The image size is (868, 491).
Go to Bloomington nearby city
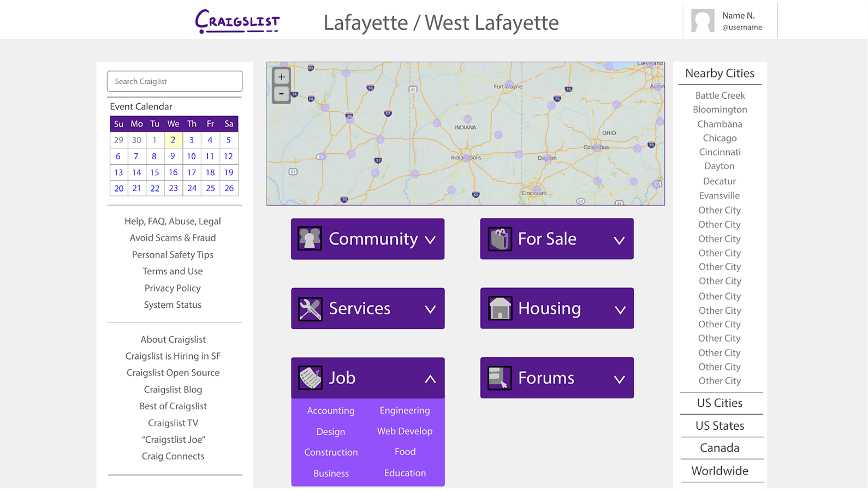pos(720,110)
